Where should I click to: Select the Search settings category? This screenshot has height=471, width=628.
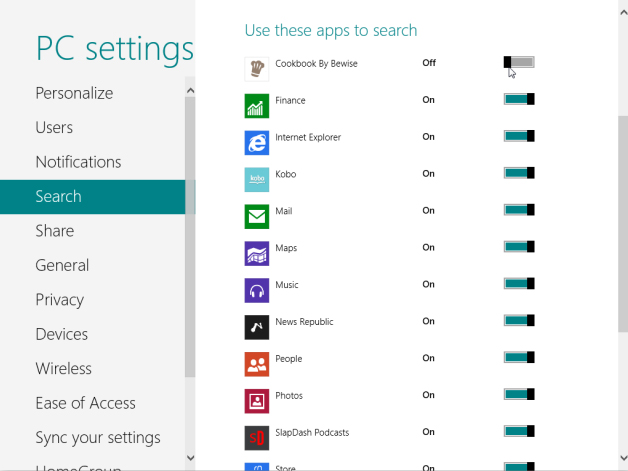tap(93, 197)
